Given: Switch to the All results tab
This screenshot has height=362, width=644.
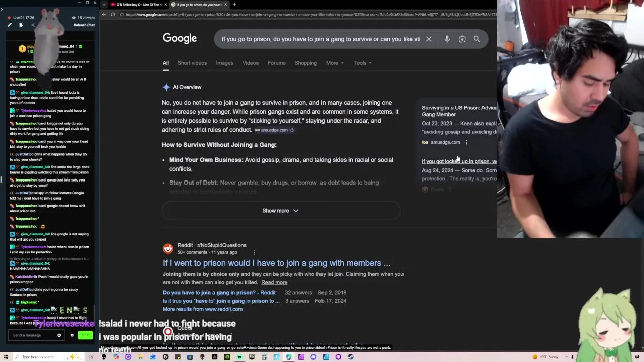Looking at the screenshot, I should pos(165,63).
